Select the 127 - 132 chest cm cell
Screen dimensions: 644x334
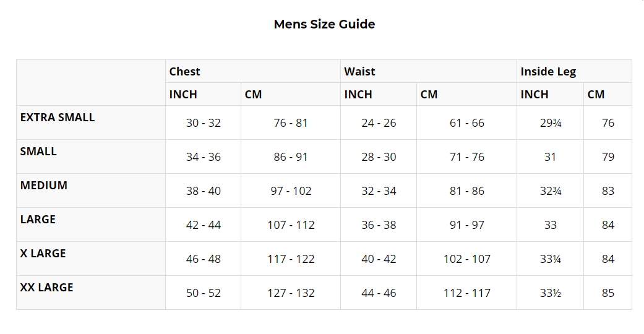tap(291, 293)
